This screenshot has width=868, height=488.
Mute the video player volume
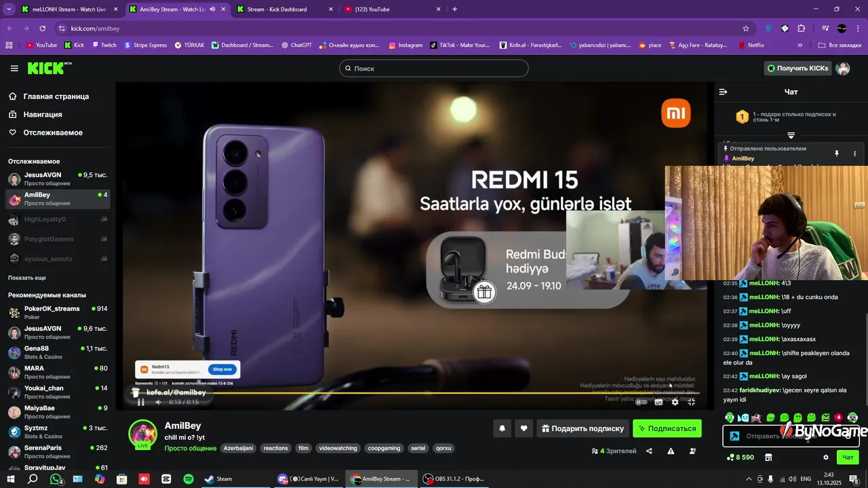point(159,402)
